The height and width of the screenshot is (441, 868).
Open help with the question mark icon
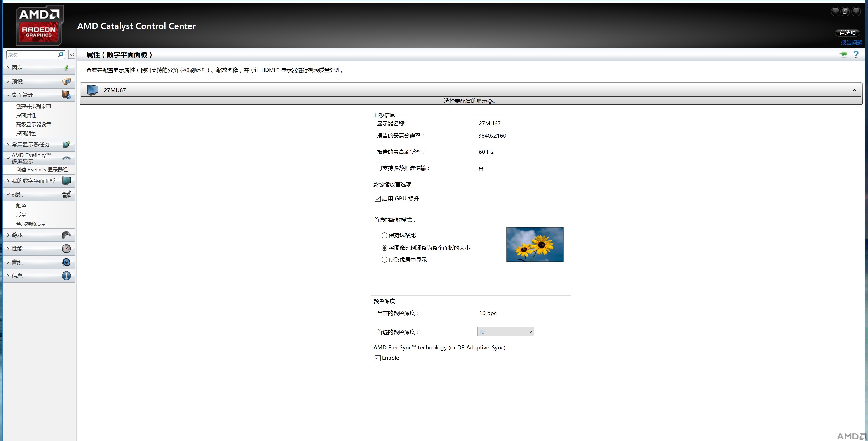pos(856,55)
